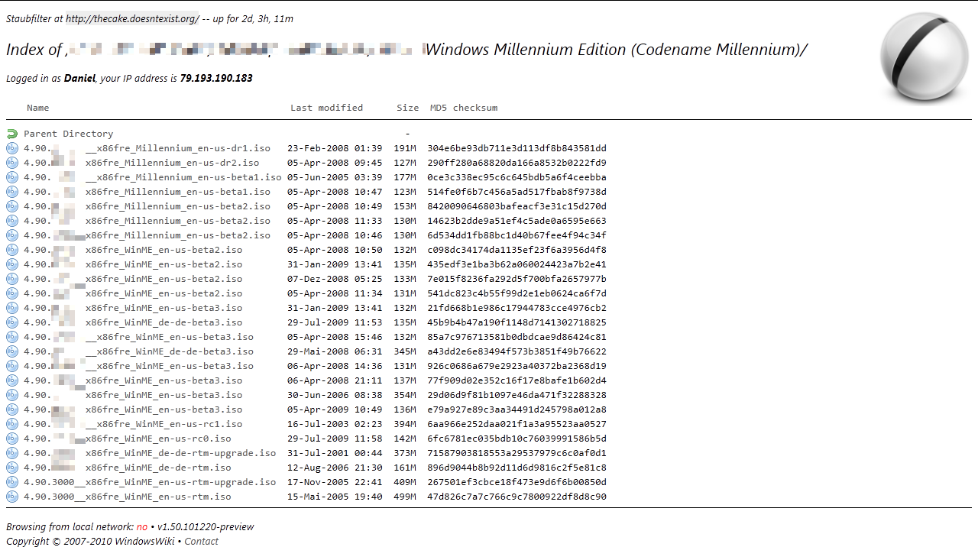Follow the Contact link in footer

point(201,542)
